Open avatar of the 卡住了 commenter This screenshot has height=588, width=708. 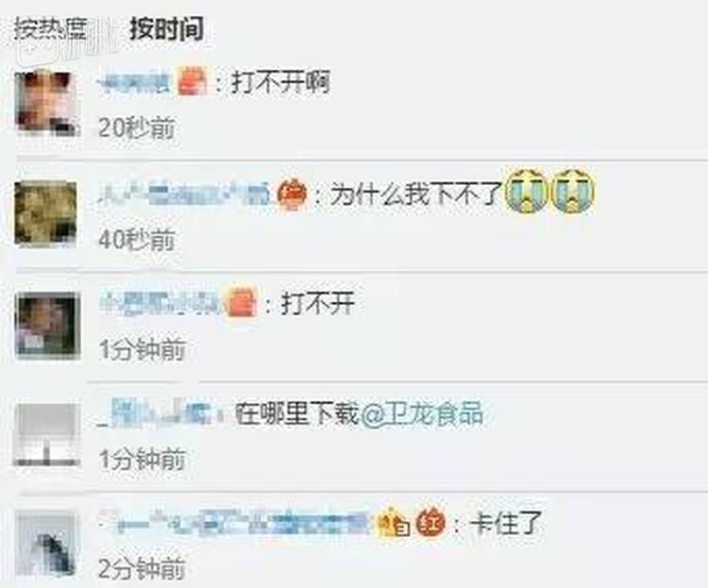(45, 545)
